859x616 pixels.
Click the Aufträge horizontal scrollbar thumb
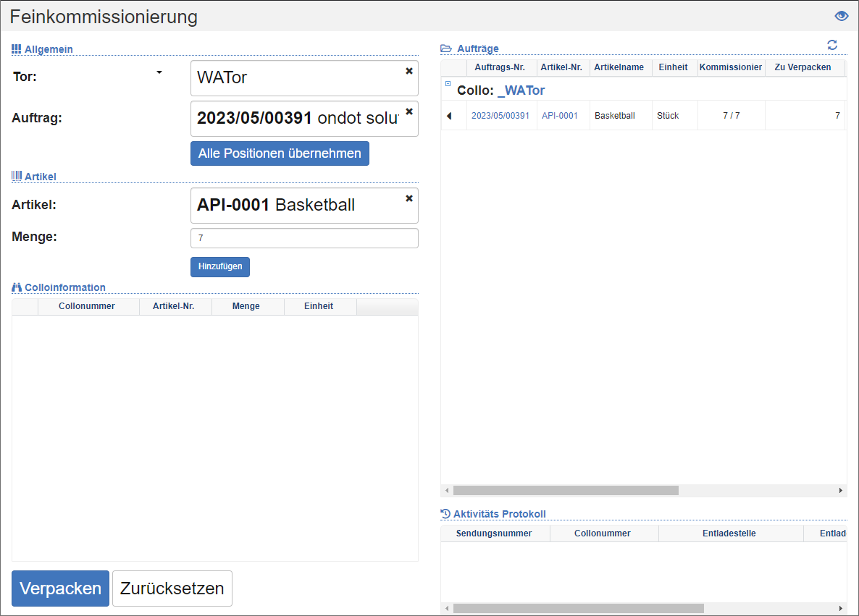pos(565,490)
